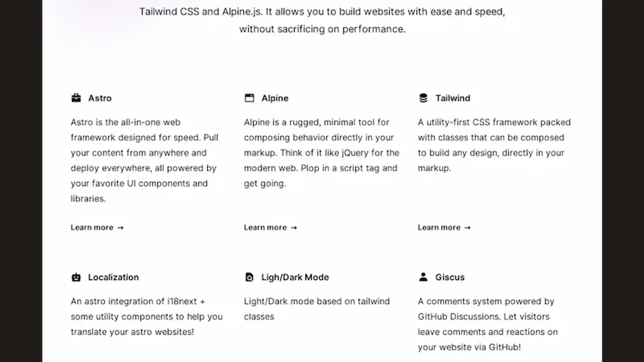Click the Astro description paragraph
Image resolution: width=644 pixels, height=362 pixels.
(144, 160)
